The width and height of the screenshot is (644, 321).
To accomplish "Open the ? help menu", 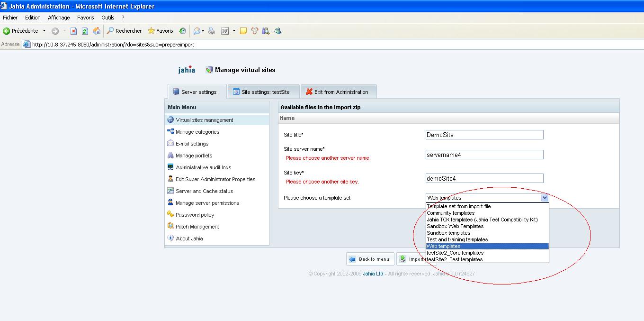I will pyautogui.click(x=123, y=18).
